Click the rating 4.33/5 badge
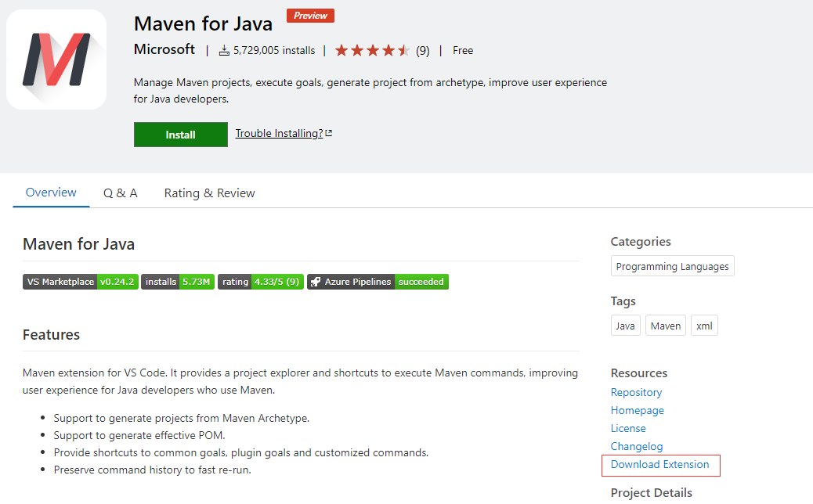 click(x=260, y=282)
